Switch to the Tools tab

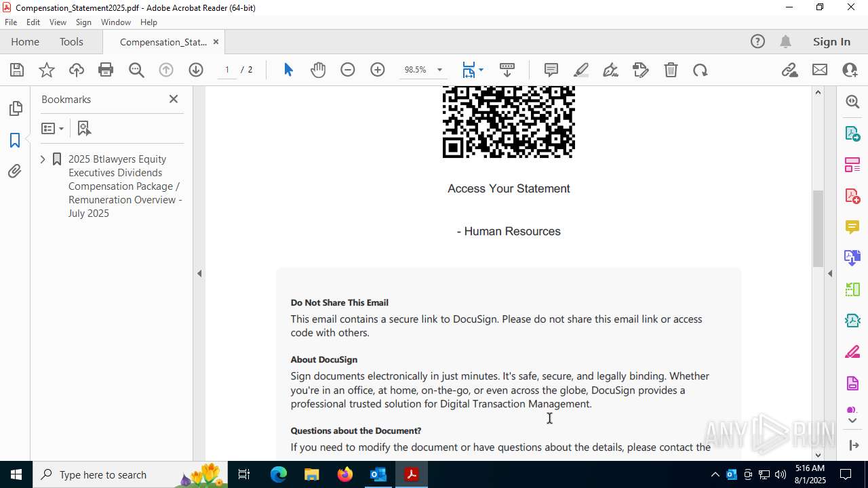pos(71,42)
